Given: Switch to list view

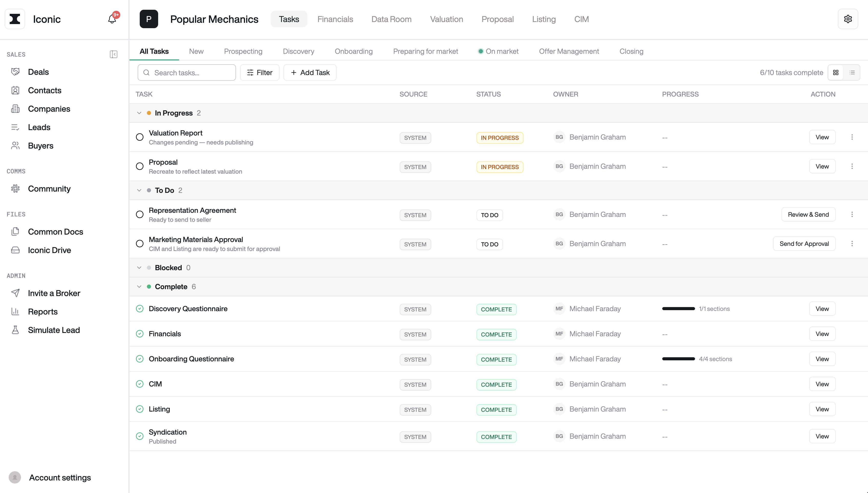Looking at the screenshot, I should point(852,72).
